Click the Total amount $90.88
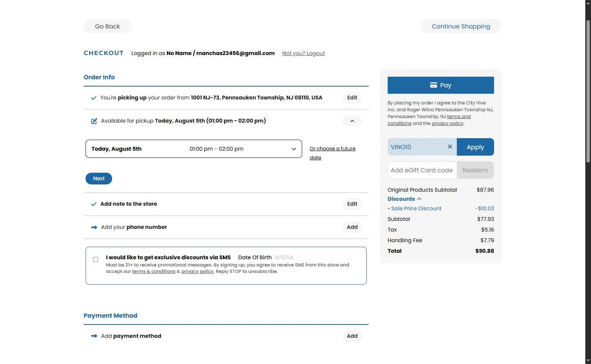Image resolution: width=591 pixels, height=364 pixels. point(485,251)
